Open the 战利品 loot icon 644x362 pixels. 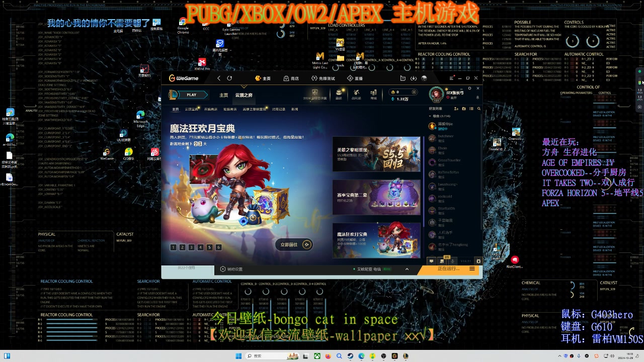tap(356, 95)
